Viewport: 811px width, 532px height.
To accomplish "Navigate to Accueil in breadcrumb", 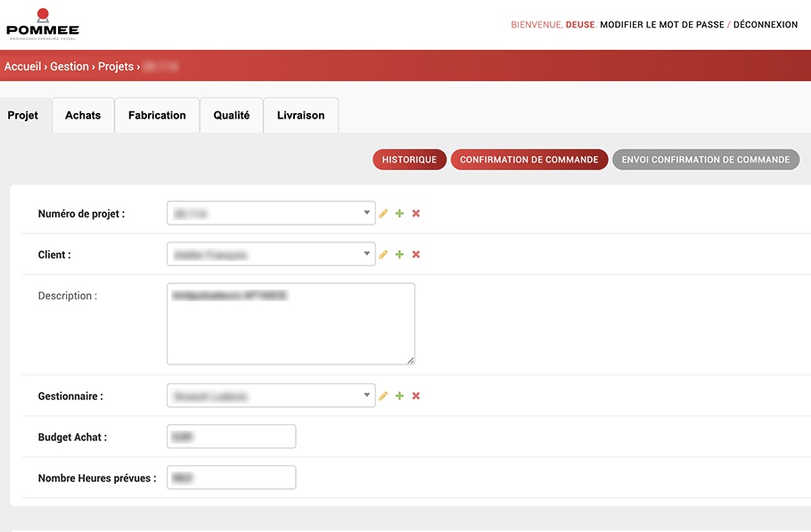I will pos(23,66).
